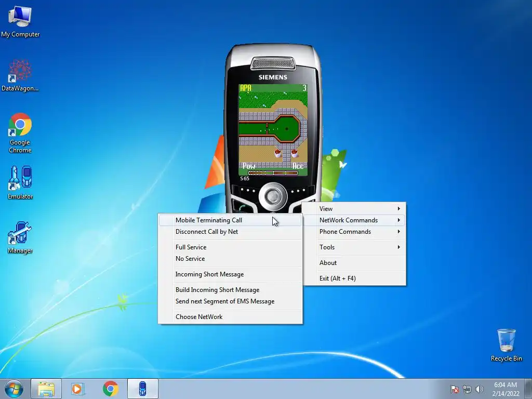Select Send next Segment of EMS Message
Screen dimensions: 532x399
click(230, 302)
